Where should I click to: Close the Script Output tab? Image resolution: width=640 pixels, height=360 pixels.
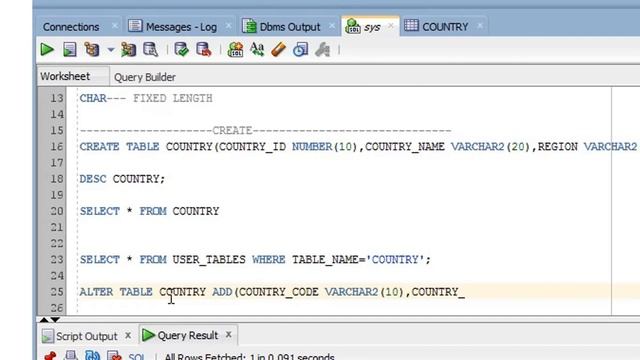click(128, 335)
